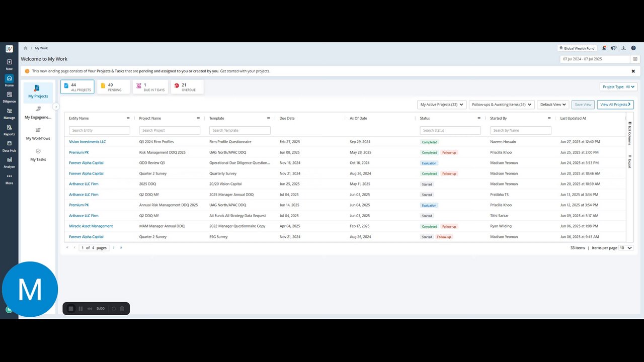Viewport: 644px width, 362px height.
Task: Open Edit Columns side panel
Action: (x=629, y=133)
